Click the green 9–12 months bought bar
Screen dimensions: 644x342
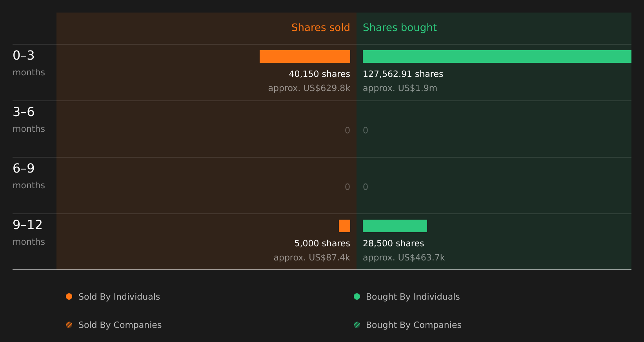[395, 226]
